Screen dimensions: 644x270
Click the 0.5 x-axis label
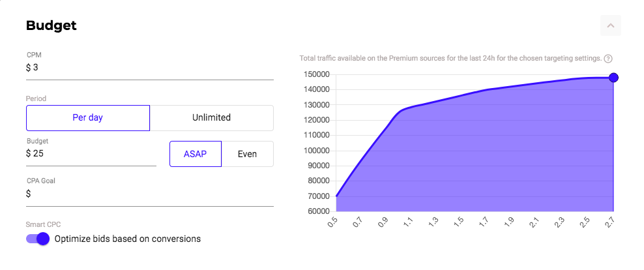click(x=332, y=223)
